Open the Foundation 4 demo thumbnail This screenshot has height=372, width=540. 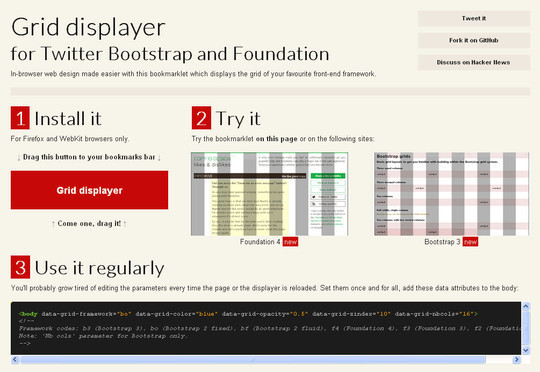point(270,194)
